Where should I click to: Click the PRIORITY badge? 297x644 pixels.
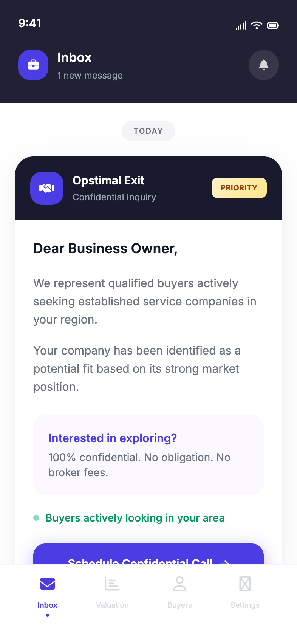pyautogui.click(x=239, y=188)
